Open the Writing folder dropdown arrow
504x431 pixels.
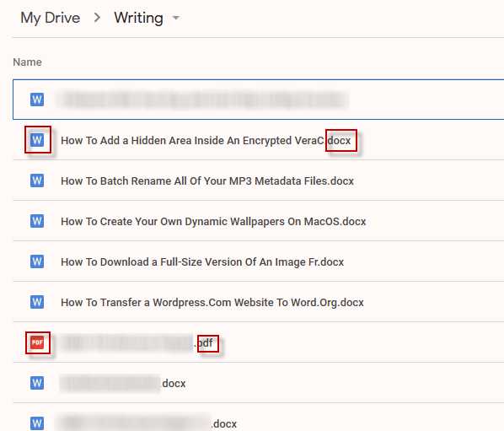176,18
